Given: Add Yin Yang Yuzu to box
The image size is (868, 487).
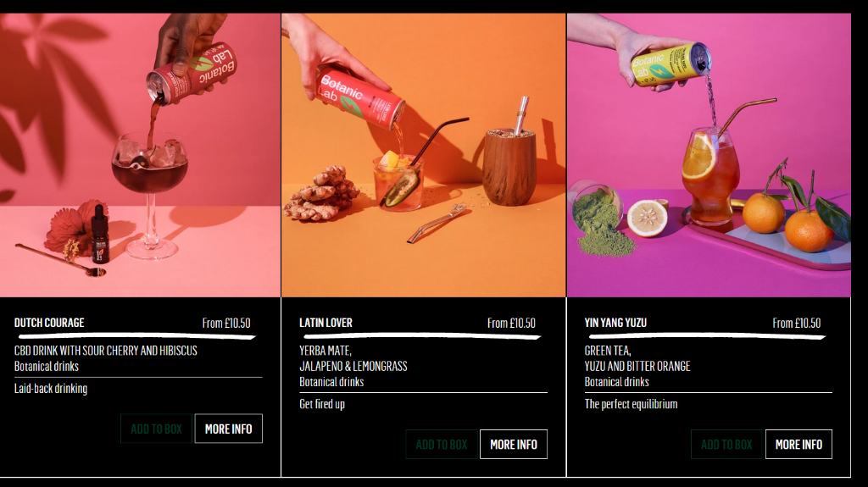Looking at the screenshot, I should coord(726,444).
